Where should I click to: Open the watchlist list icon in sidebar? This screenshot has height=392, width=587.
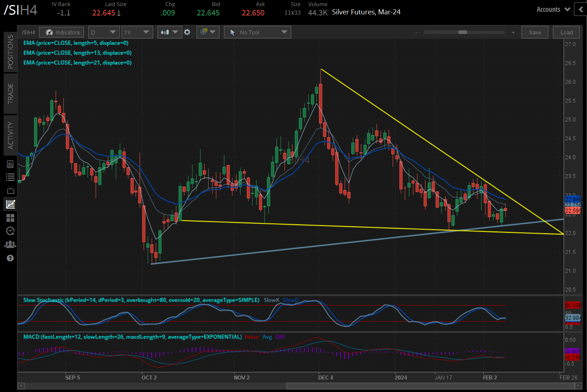pos(10,177)
